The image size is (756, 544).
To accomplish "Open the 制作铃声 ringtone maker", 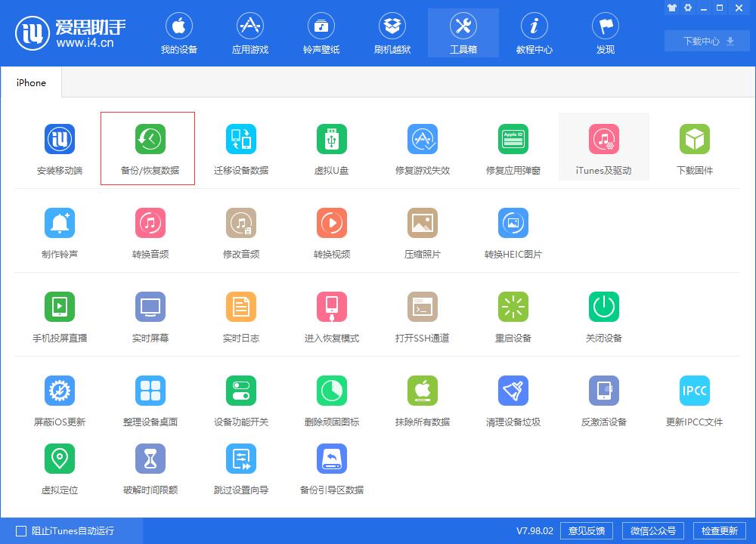I will tap(60, 230).
